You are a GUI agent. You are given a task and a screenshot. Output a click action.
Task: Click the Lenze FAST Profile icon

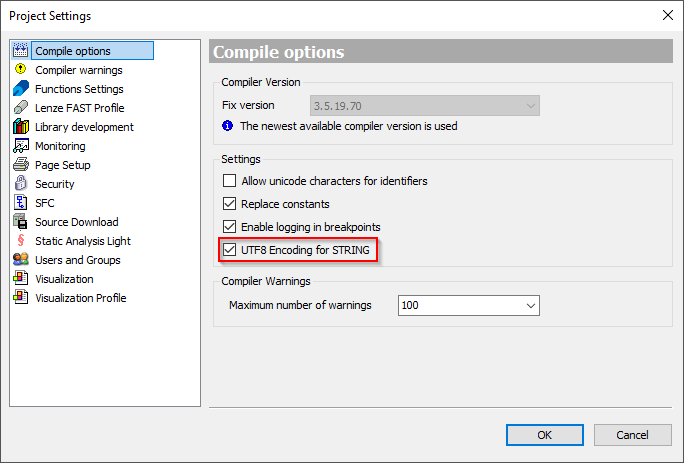(21, 108)
